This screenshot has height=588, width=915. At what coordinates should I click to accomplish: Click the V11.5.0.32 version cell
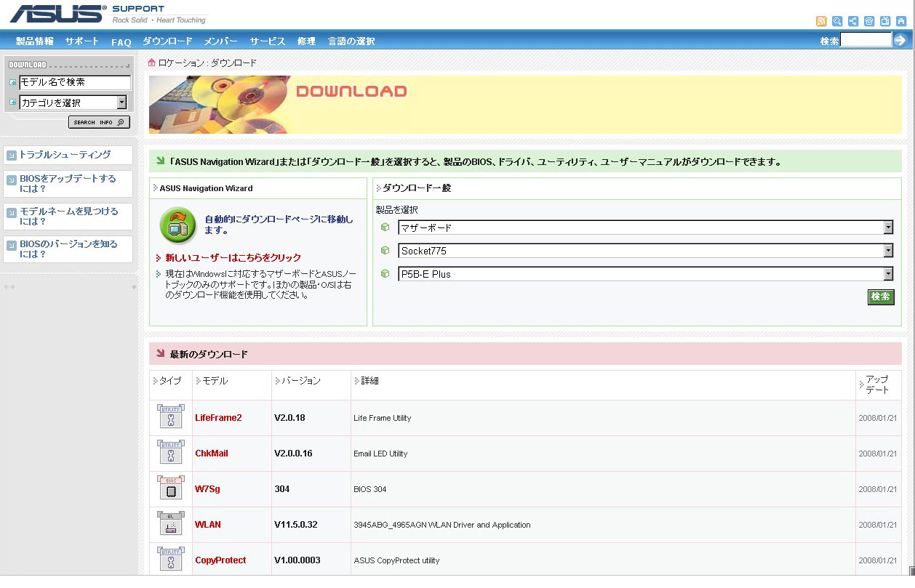coord(295,525)
